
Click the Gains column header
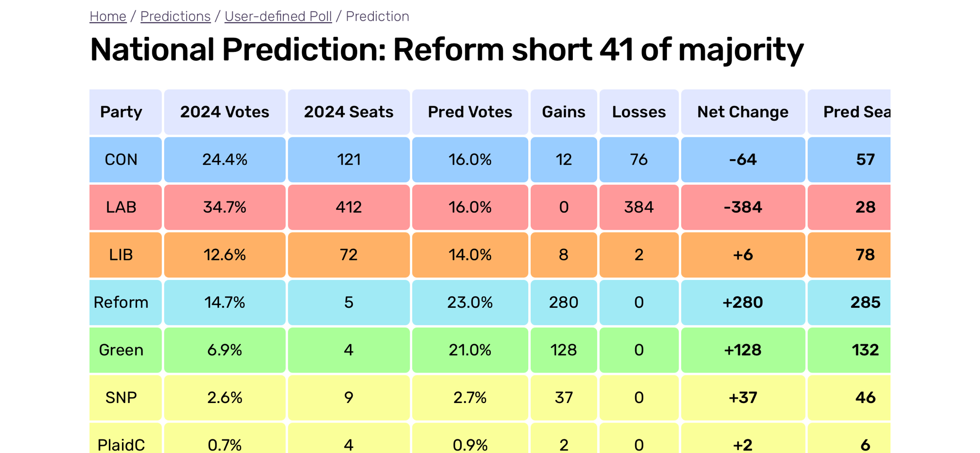point(563,112)
